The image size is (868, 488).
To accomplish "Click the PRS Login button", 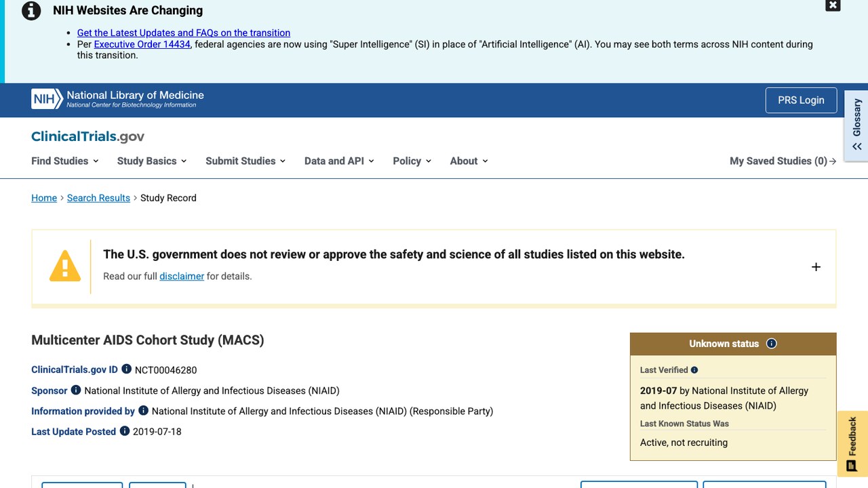I will point(801,100).
